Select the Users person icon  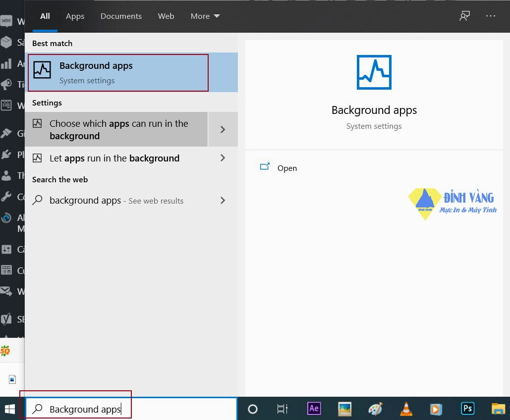pyautogui.click(x=6, y=175)
